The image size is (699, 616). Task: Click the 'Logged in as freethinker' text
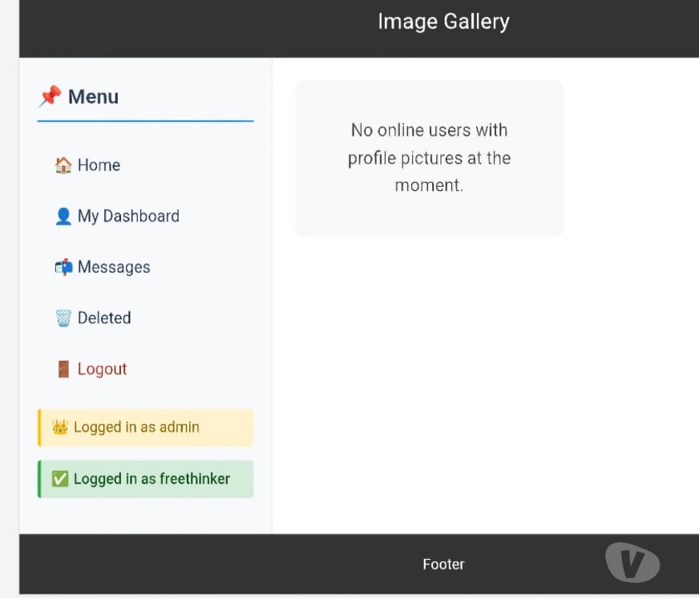pyautogui.click(x=152, y=479)
